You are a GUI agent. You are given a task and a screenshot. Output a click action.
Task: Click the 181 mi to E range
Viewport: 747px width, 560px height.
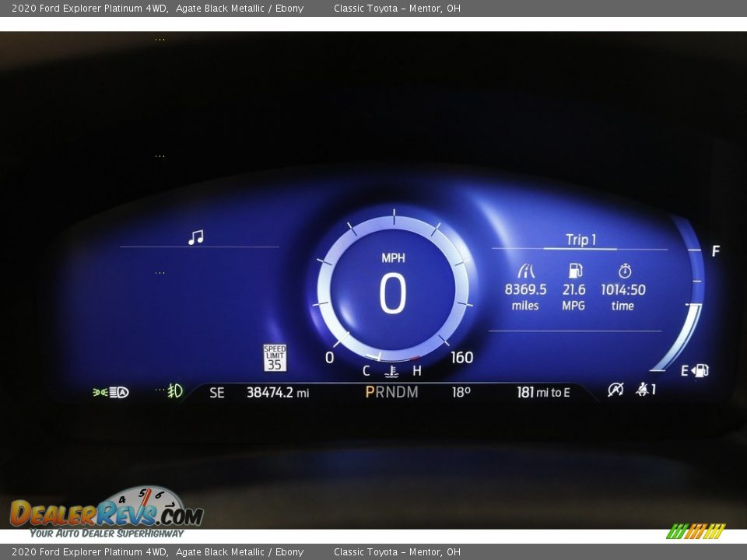(x=543, y=393)
